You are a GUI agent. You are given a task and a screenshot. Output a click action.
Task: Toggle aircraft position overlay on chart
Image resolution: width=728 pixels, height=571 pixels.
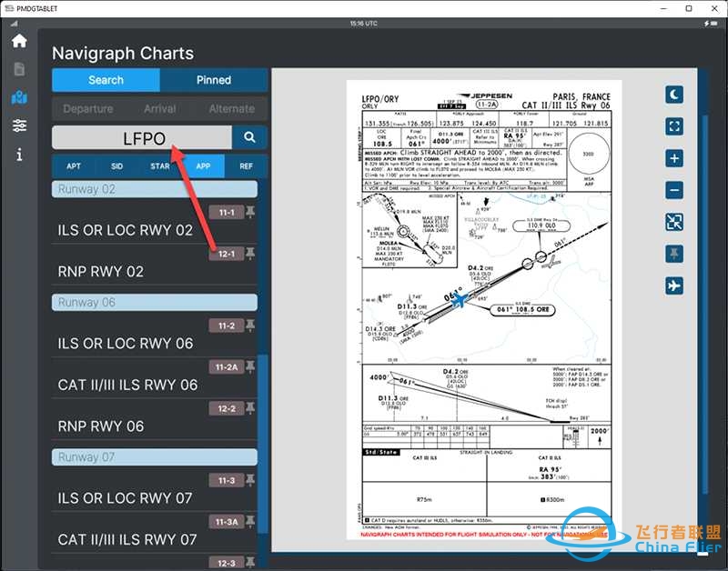pos(674,285)
